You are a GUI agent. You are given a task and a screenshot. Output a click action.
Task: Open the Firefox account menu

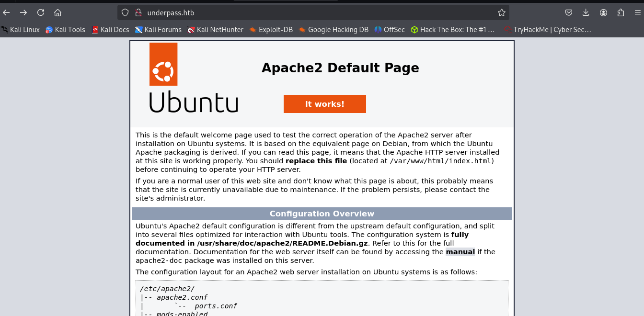pos(603,12)
